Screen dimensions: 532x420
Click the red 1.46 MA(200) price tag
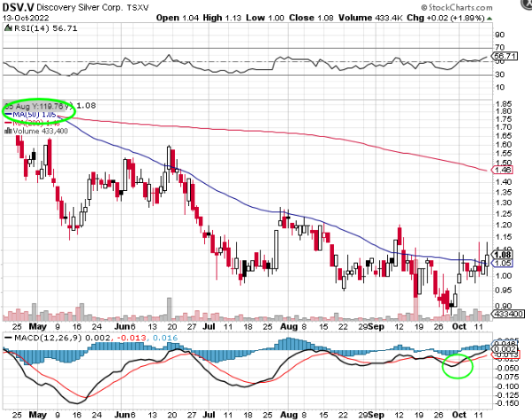(x=503, y=170)
